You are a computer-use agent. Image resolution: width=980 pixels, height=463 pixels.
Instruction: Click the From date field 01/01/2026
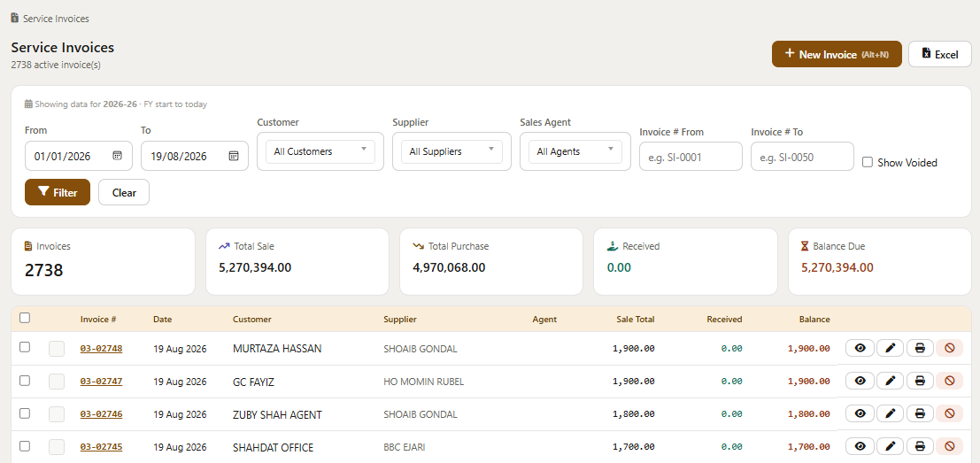79,156
